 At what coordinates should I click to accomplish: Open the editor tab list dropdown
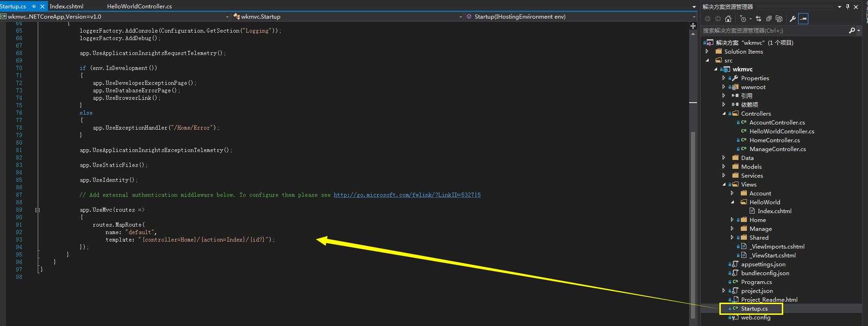coord(694,7)
